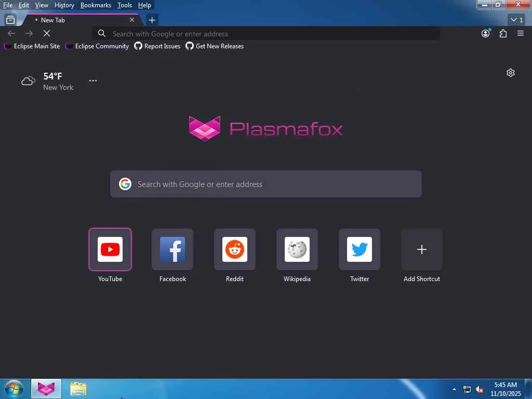This screenshot has width=532, height=399.
Task: Open the hamburger application menu
Action: tap(521, 33)
